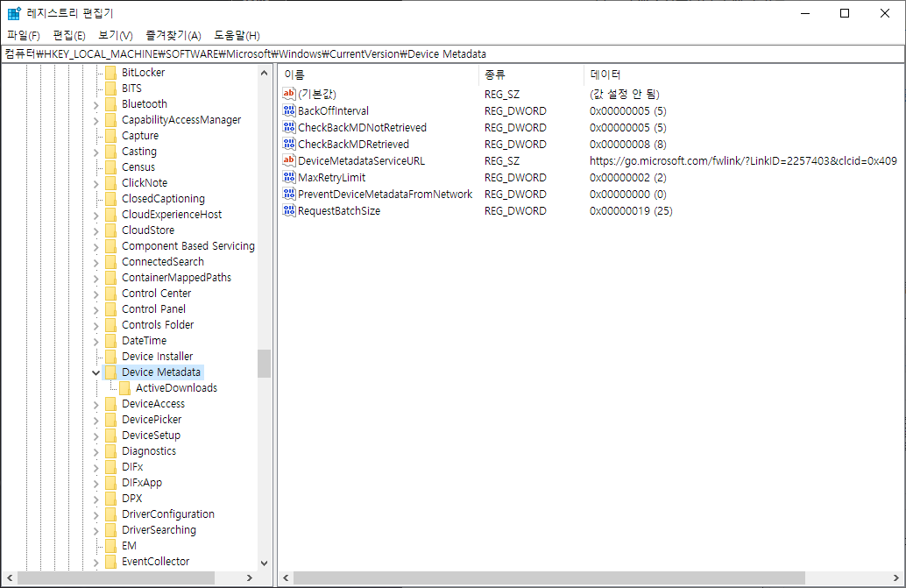Open the 보기(V) menu
The width and height of the screenshot is (906, 588).
116,36
